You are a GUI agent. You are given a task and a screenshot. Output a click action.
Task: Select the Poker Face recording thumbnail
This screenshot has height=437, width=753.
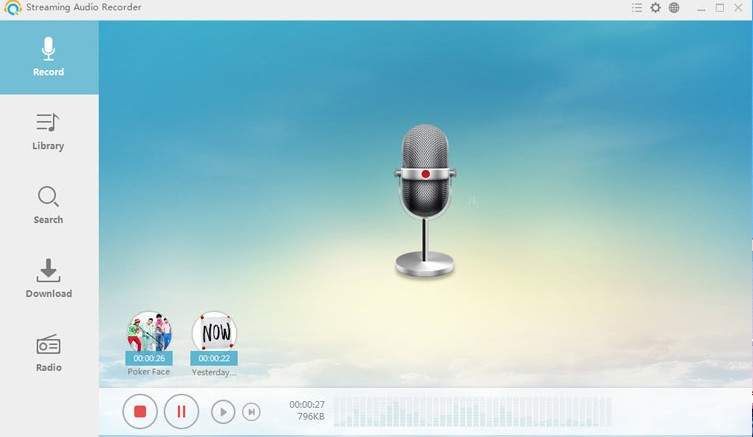point(149,332)
